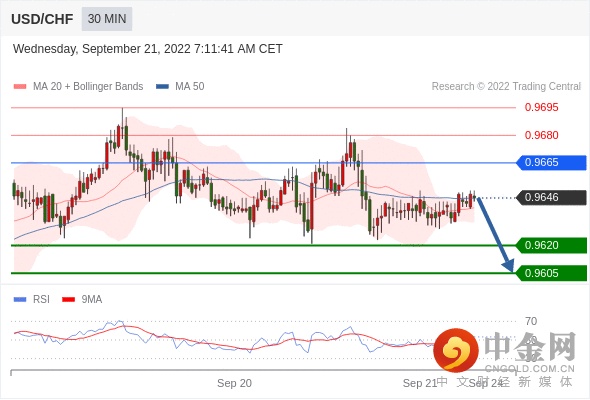The width and height of the screenshot is (590, 400).
Task: Toggle MA 20 + Bollinger Bands legend label
Action: tap(88, 87)
